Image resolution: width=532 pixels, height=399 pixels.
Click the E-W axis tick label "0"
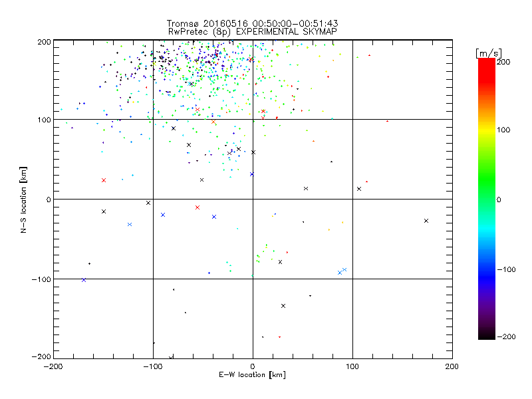253,366
